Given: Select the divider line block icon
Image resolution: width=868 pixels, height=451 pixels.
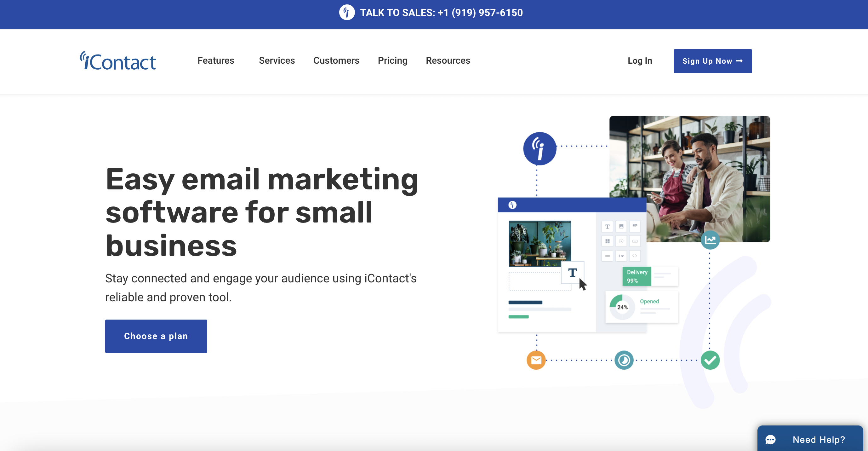Looking at the screenshot, I should (x=607, y=256).
